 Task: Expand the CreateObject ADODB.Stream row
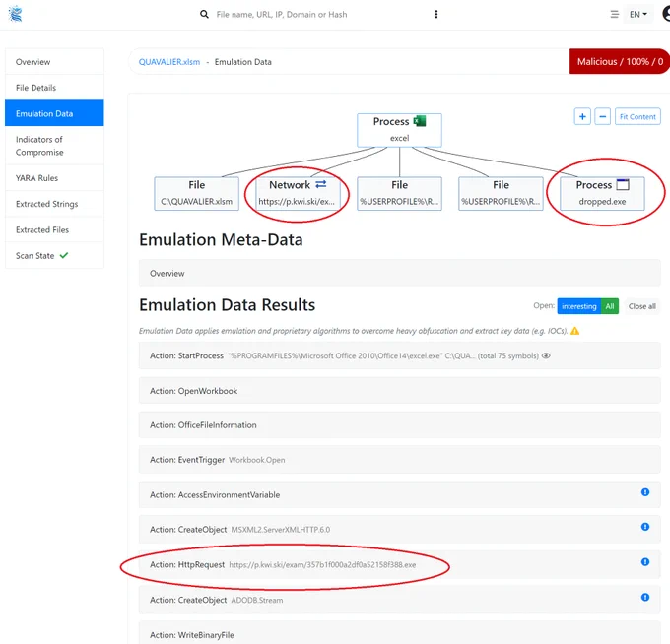(x=399, y=600)
